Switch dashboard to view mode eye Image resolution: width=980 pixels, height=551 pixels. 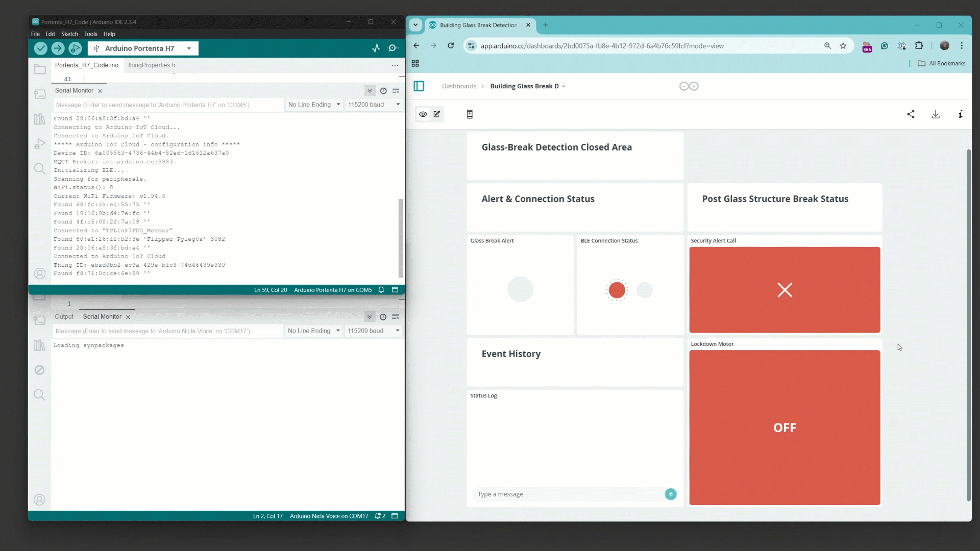(x=423, y=114)
